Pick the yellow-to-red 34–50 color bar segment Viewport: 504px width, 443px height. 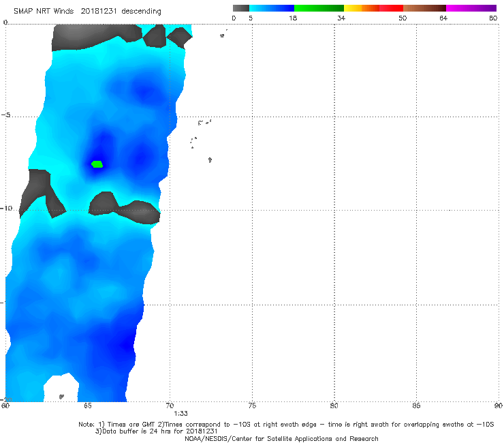(x=373, y=8)
